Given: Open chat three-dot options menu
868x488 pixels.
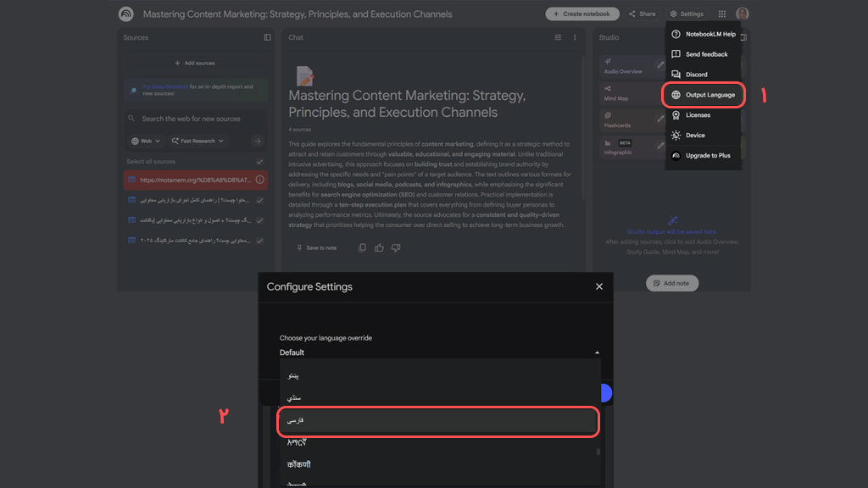Looking at the screenshot, I should [575, 37].
